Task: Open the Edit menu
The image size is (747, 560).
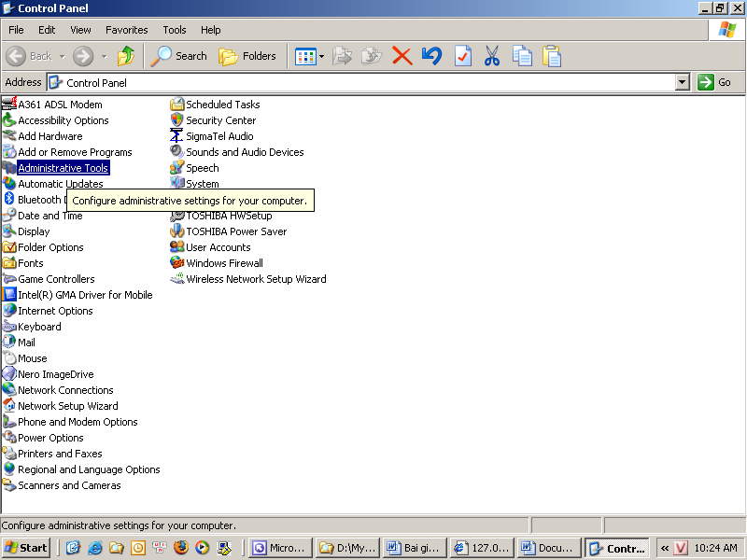Action: [x=47, y=30]
